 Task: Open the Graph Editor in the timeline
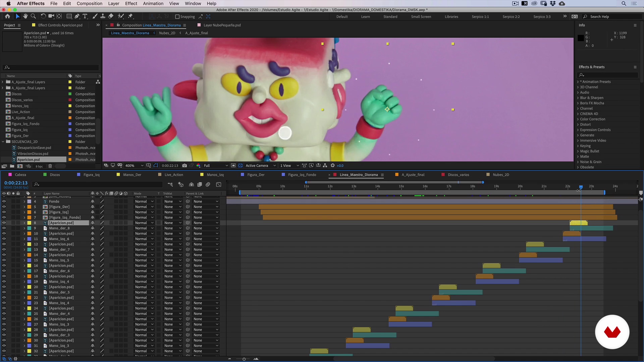click(x=219, y=184)
